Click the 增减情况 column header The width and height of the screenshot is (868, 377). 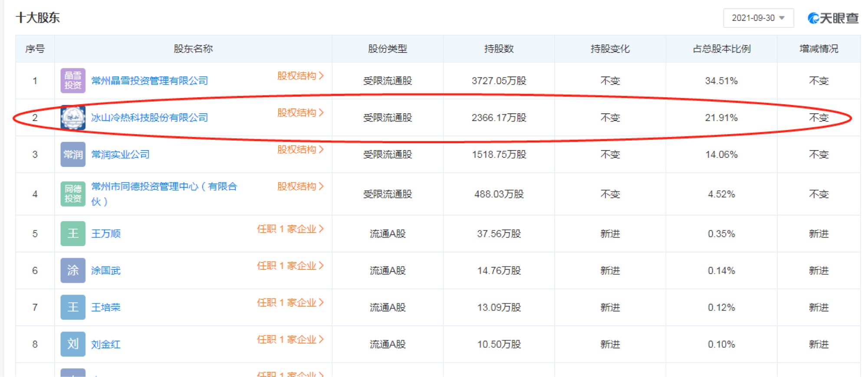(819, 49)
